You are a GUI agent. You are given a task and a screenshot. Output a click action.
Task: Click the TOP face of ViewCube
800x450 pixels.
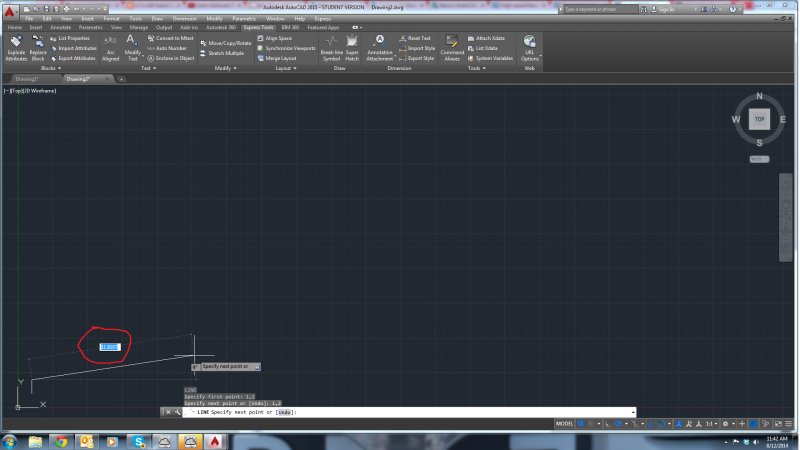point(760,119)
